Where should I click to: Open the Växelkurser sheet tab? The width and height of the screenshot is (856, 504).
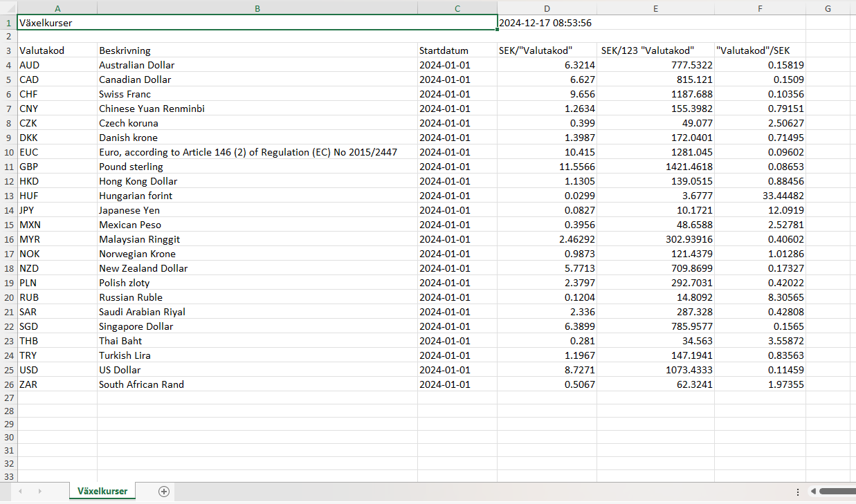point(102,492)
